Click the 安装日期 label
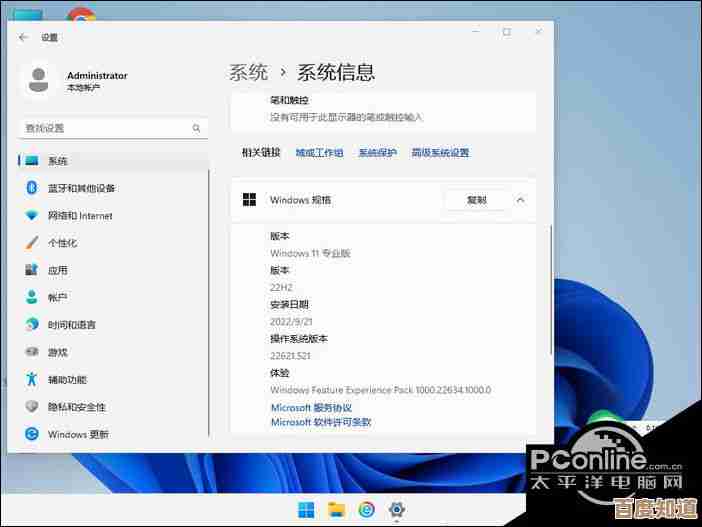This screenshot has width=702, height=527. pyautogui.click(x=289, y=305)
